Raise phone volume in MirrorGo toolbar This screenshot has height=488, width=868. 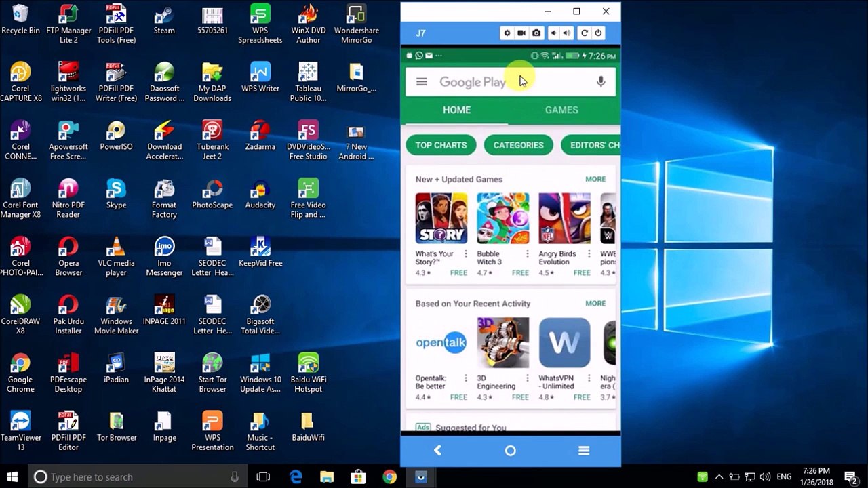pyautogui.click(x=567, y=33)
